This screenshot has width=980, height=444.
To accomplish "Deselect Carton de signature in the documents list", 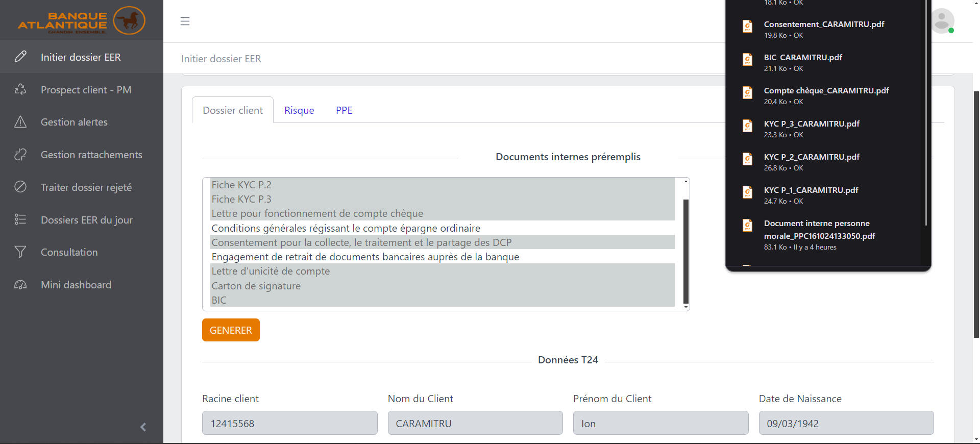I will coord(256,286).
